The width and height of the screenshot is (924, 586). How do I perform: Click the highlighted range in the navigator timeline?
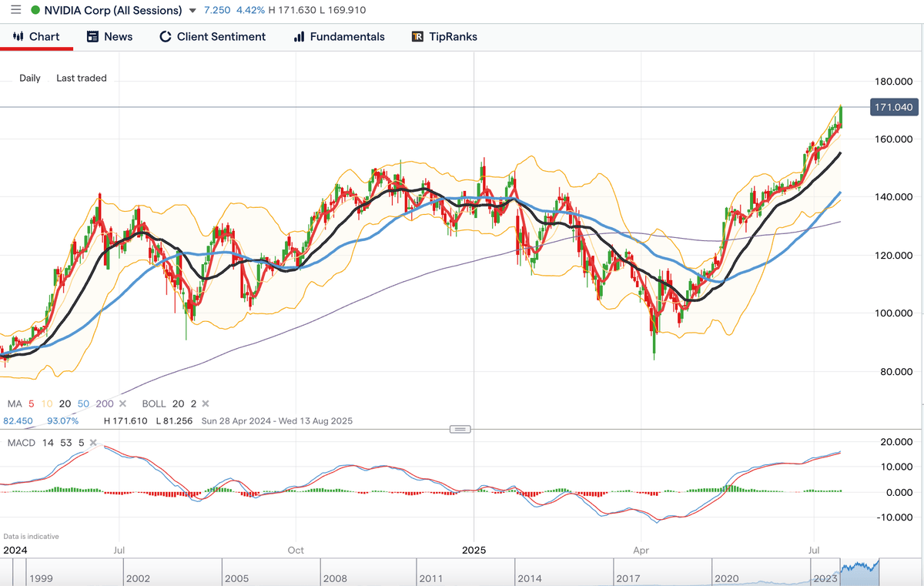pyautogui.click(x=860, y=571)
